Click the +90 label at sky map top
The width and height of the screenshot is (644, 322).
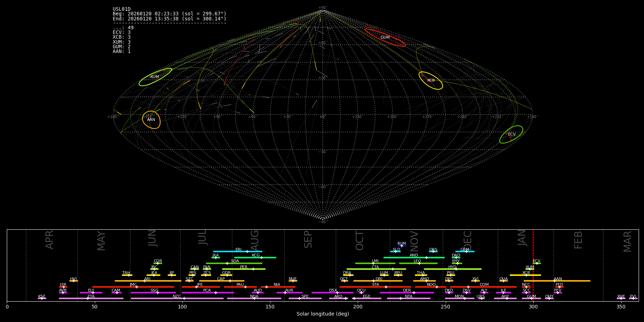(322, 8)
